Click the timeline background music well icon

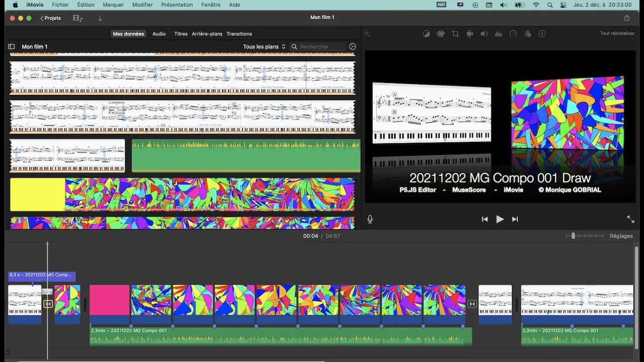click(7, 352)
